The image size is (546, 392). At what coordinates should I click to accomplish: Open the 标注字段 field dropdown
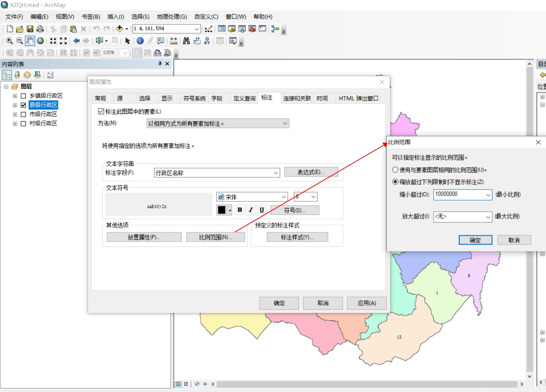pos(275,173)
